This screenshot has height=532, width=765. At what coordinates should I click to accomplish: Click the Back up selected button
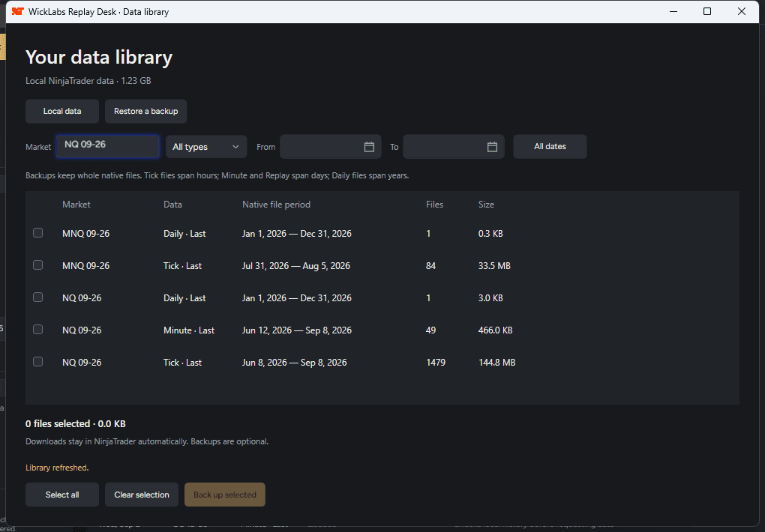[225, 495]
